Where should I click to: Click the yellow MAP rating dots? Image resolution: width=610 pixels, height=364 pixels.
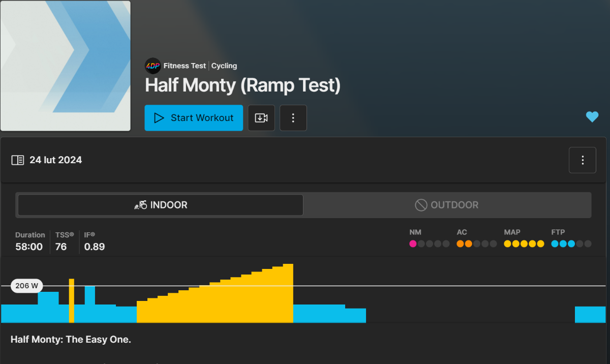524,244
